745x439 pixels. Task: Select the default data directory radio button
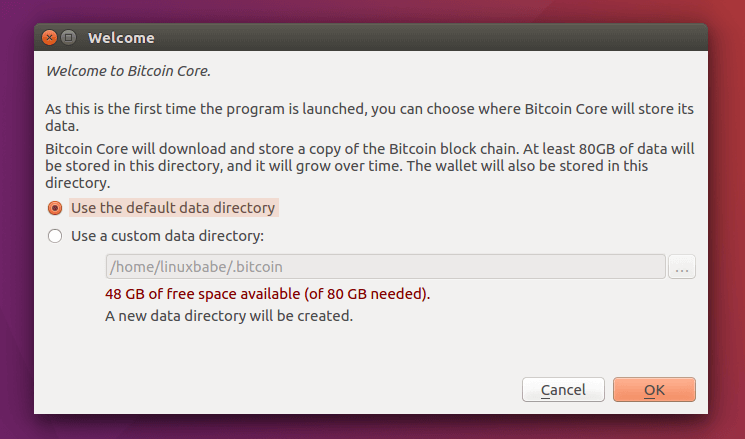(x=55, y=208)
